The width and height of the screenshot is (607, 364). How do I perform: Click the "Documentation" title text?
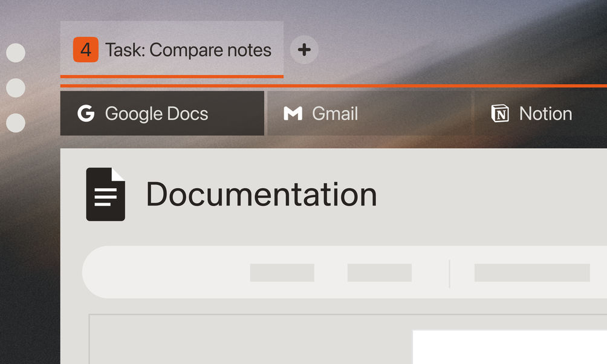pyautogui.click(x=261, y=194)
